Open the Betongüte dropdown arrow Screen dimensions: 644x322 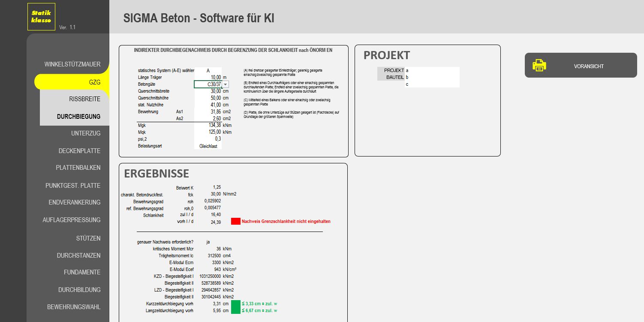[226, 84]
